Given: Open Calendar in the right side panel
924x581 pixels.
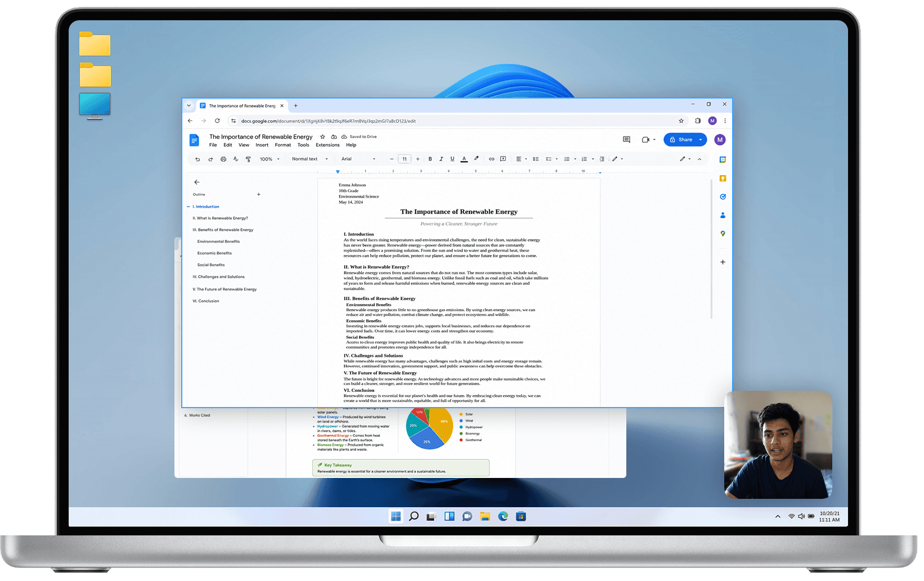Looking at the screenshot, I should [x=723, y=160].
